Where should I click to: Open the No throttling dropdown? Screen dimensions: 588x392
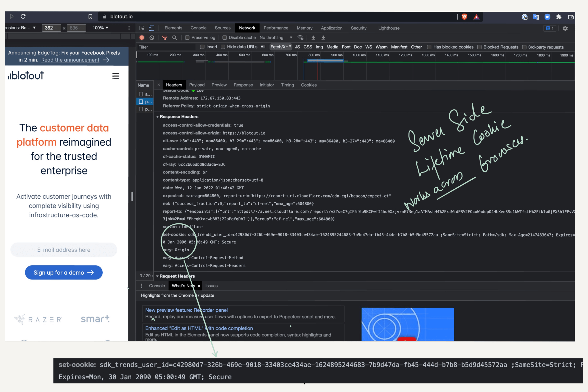tap(276, 37)
